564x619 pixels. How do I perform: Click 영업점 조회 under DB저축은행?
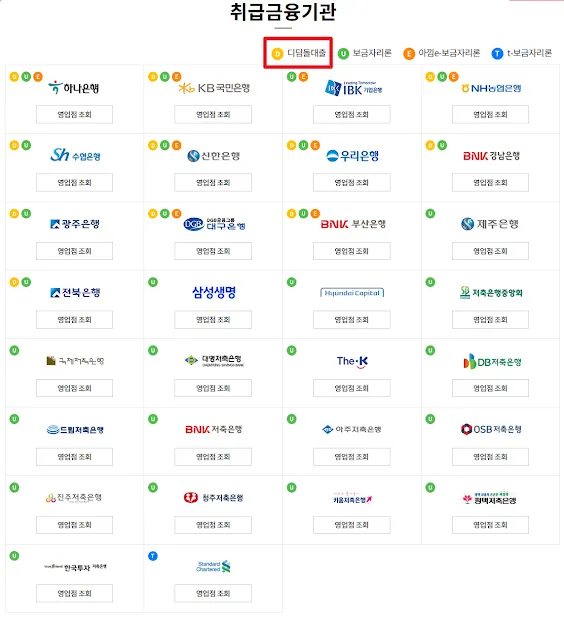tap(490, 388)
